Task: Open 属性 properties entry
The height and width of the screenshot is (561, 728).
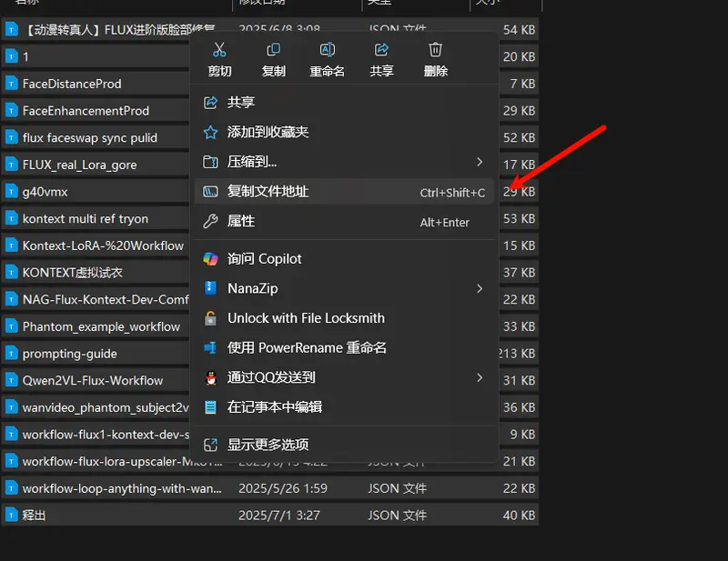Action: pos(344,221)
